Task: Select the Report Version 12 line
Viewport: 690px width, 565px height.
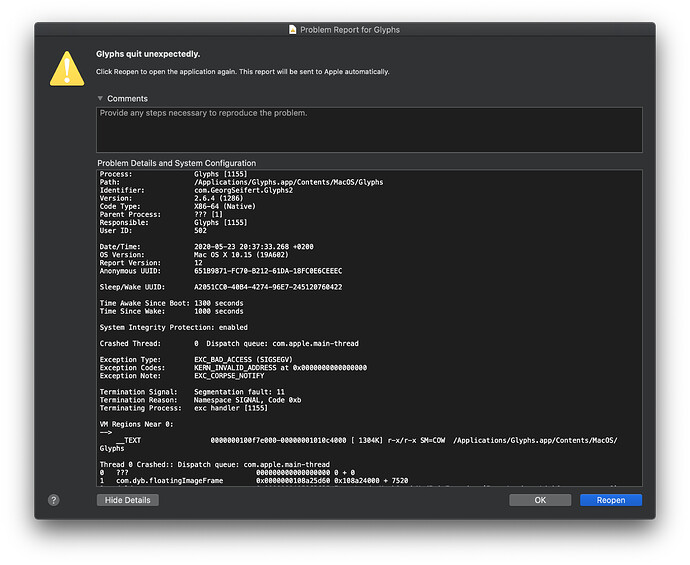Action: click(x=151, y=263)
